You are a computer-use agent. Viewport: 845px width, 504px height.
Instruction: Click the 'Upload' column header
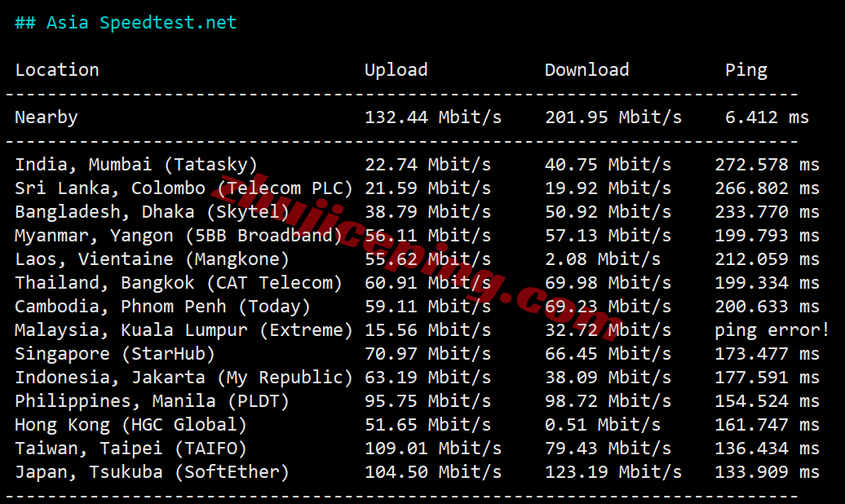396,70
